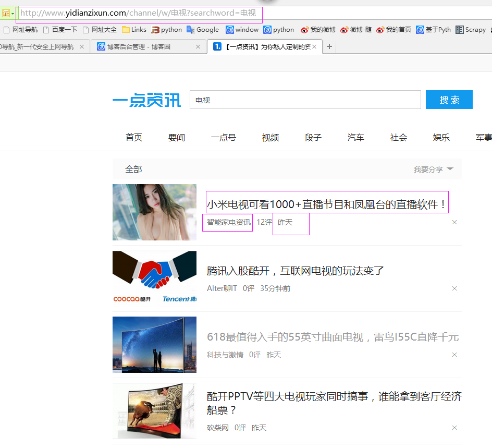The height and width of the screenshot is (448, 492).
Task: Close the 博客后台管理 tab
Action: [198, 47]
